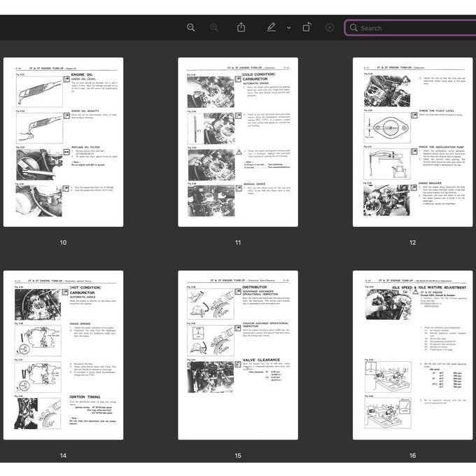Click the page number label 16
This screenshot has height=476, width=476.
pos(413,456)
